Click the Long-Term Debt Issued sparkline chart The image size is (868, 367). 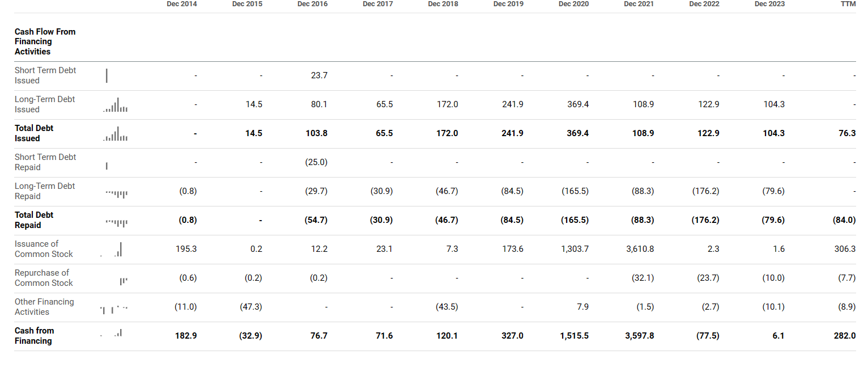116,106
